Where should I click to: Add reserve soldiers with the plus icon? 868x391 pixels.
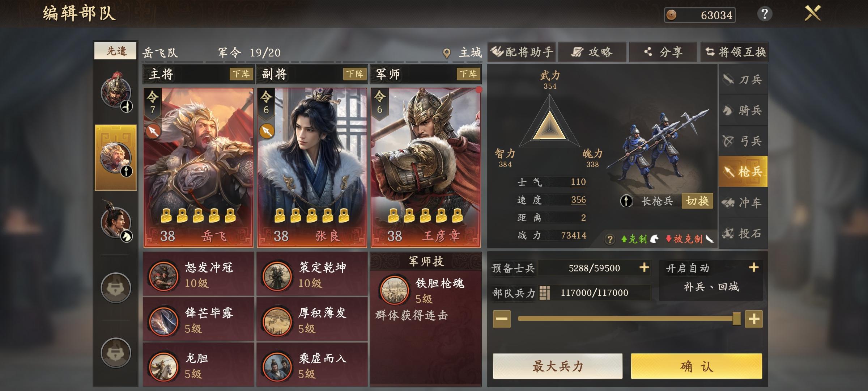pos(644,268)
